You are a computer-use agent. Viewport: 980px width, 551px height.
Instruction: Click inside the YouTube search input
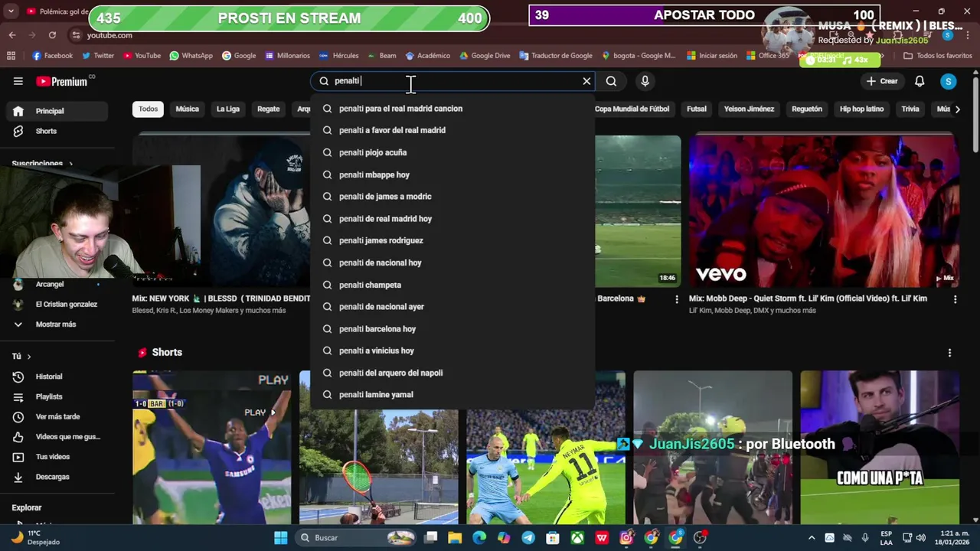point(452,81)
